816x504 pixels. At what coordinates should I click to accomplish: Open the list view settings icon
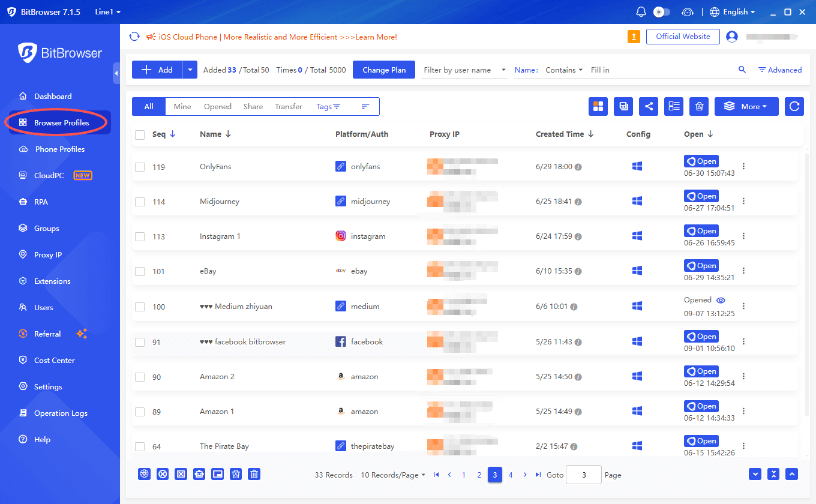pos(674,106)
